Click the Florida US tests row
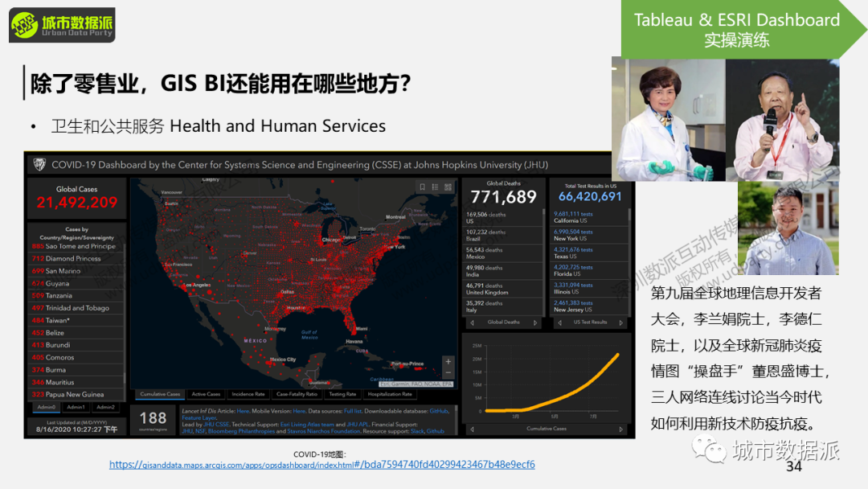 coord(589,270)
